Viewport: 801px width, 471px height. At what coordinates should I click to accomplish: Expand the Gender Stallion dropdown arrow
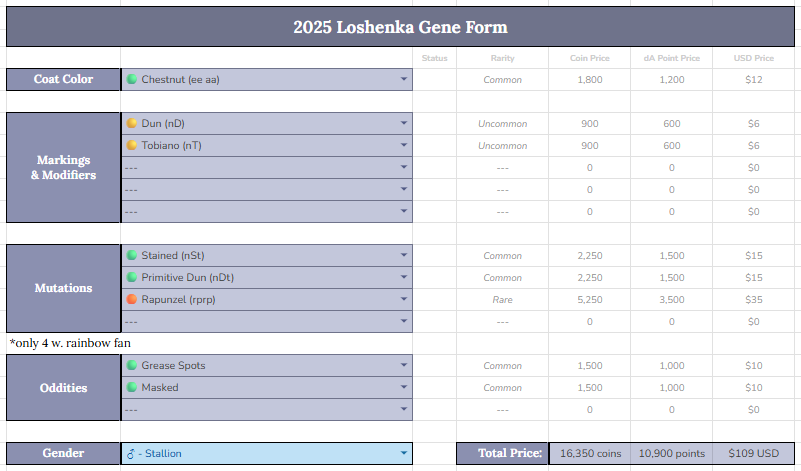(x=404, y=453)
